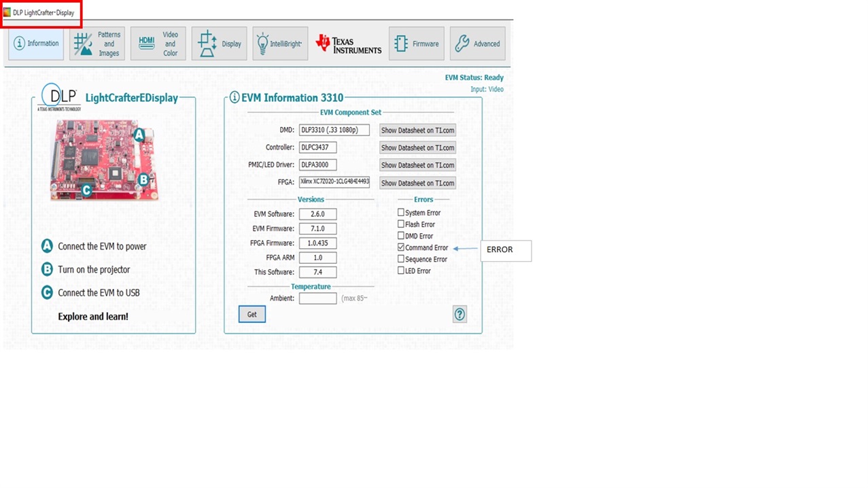
Task: Open the Video and Color tab
Action: coord(158,43)
